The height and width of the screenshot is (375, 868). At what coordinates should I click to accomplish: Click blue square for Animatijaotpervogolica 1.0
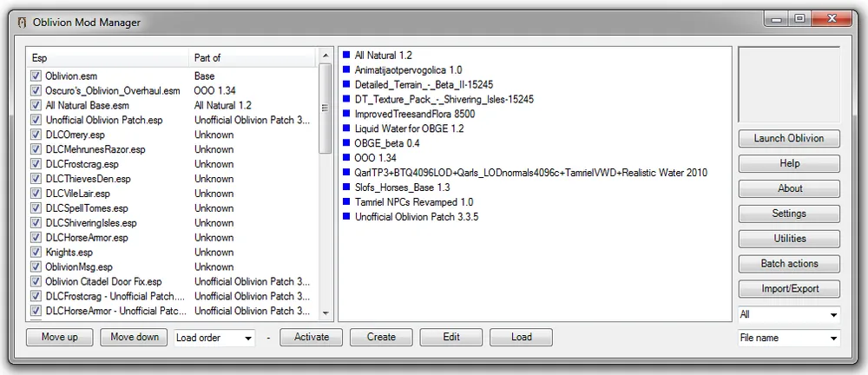[x=346, y=69]
